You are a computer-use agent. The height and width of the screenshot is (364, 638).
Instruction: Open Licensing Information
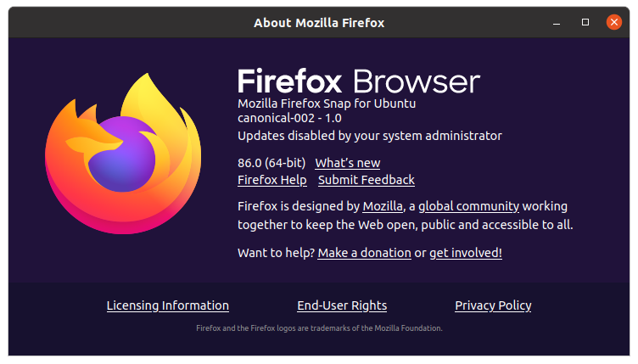[168, 305]
